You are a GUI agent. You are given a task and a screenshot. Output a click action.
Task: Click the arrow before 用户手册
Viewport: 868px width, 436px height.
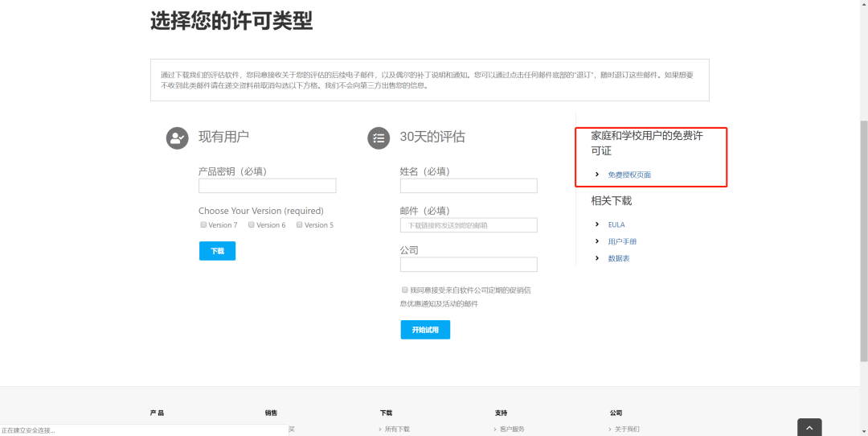click(596, 241)
